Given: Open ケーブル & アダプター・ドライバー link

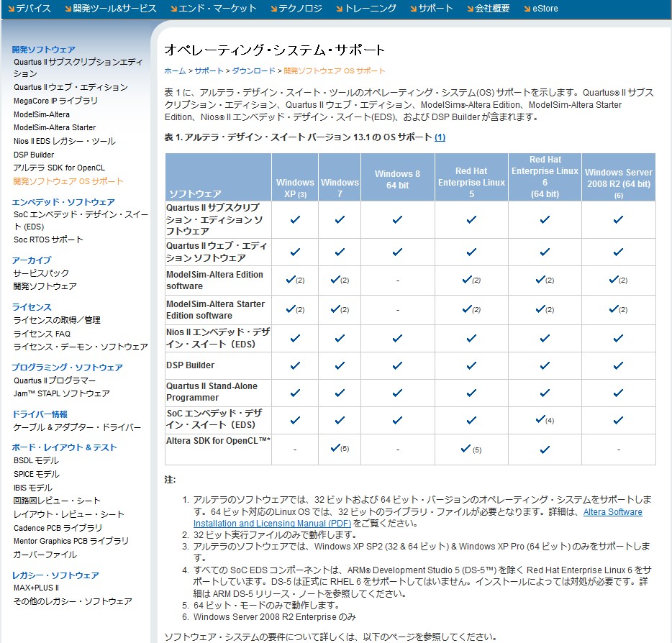Looking at the screenshot, I should click(x=77, y=427).
